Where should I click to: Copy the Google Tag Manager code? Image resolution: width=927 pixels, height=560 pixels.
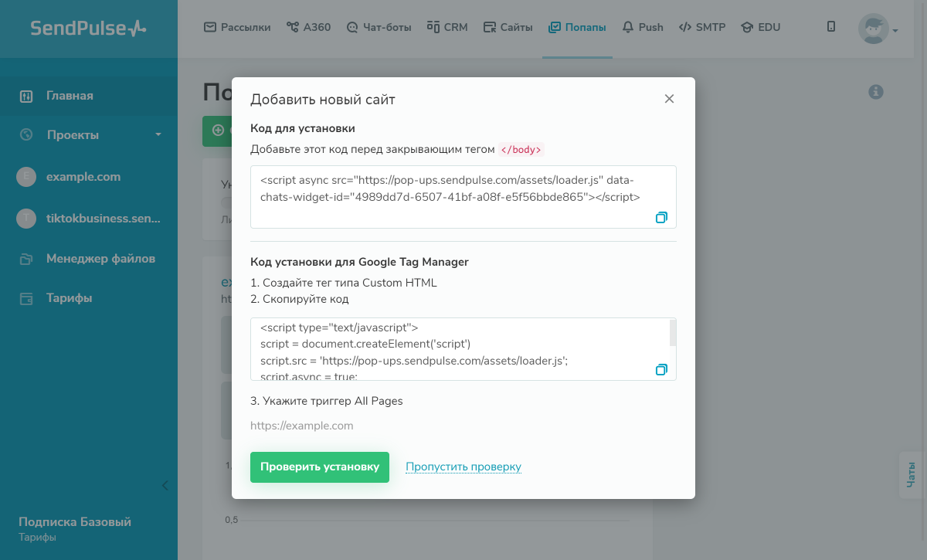pyautogui.click(x=661, y=370)
